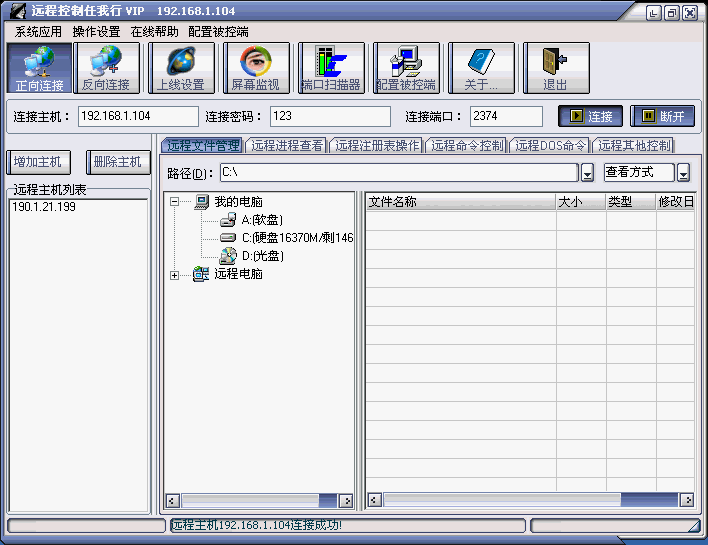Select the C: hard disk drive item
This screenshot has height=545, width=708.
(x=296, y=238)
